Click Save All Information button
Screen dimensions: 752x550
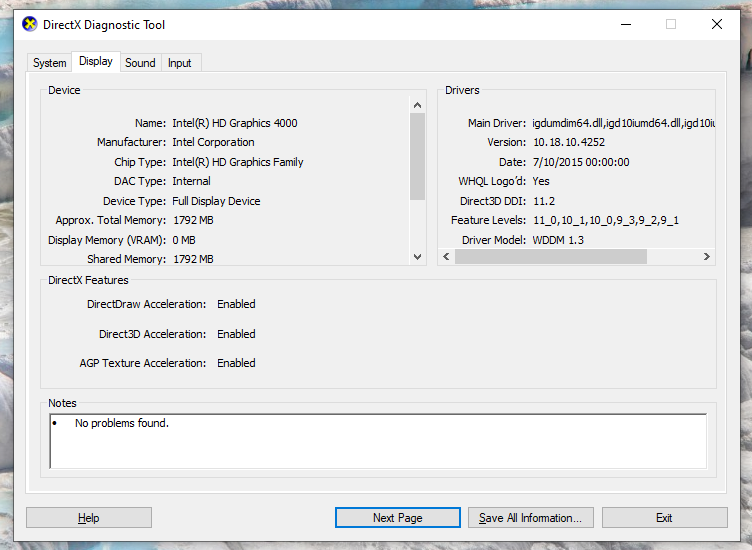pyautogui.click(x=530, y=518)
